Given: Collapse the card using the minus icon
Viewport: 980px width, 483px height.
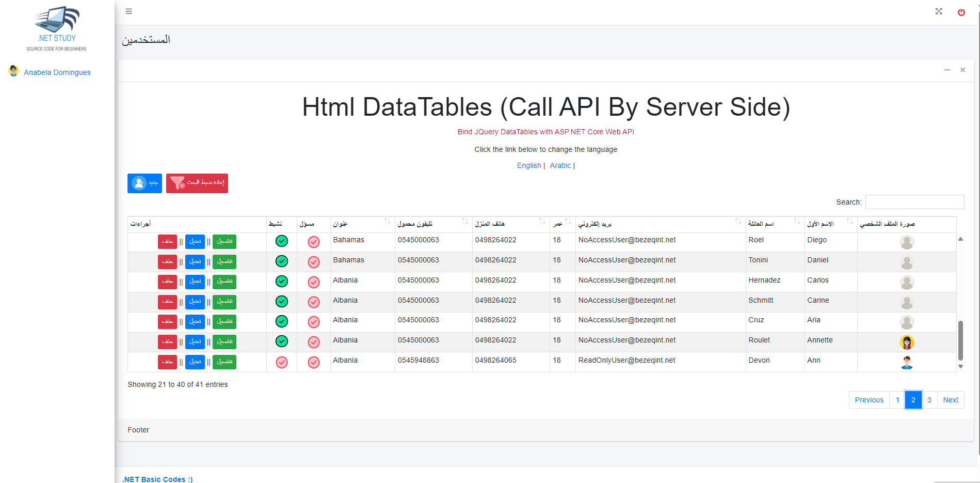Looking at the screenshot, I should click(x=947, y=70).
